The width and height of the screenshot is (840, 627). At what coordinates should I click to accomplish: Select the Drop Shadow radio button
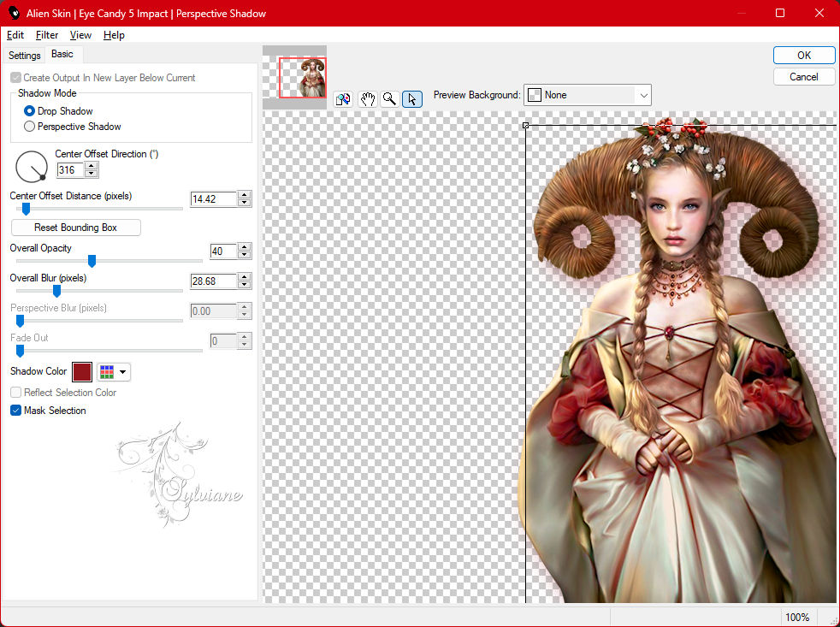click(x=29, y=111)
